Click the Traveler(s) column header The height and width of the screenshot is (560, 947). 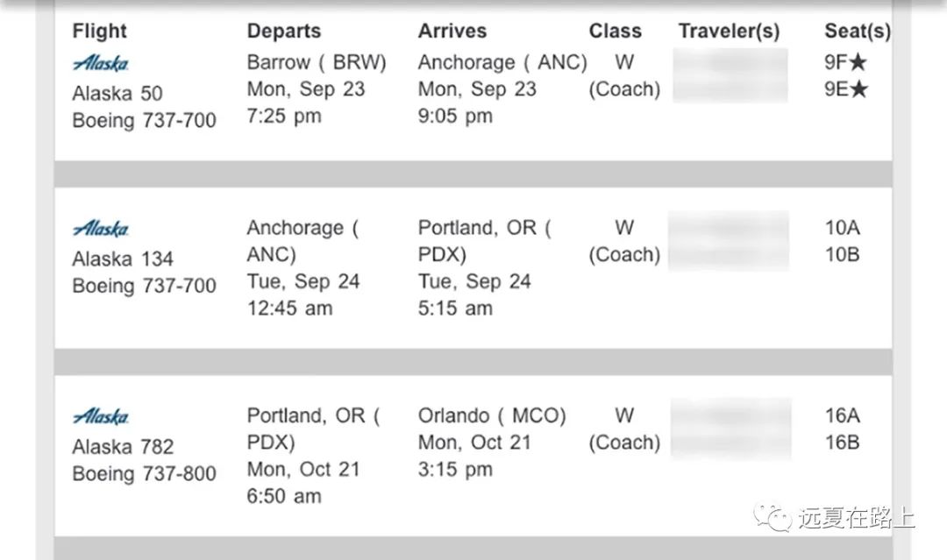[730, 32]
